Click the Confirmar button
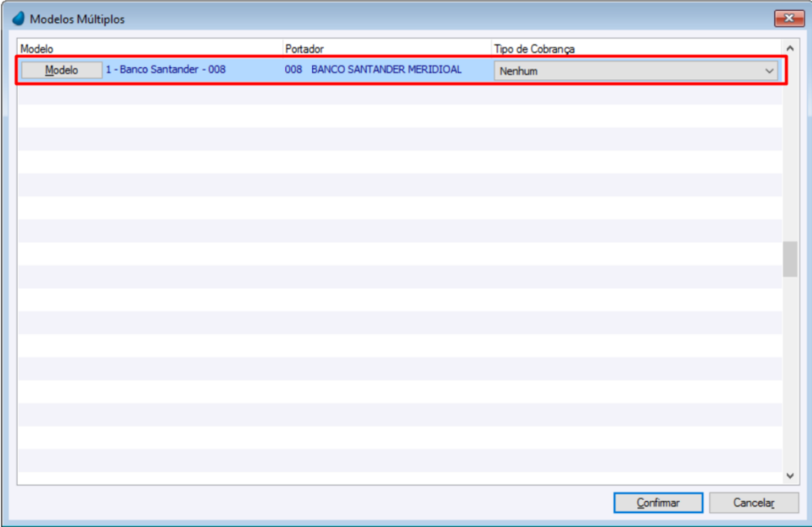Viewport: 812px width, 527px height. pyautogui.click(x=658, y=503)
